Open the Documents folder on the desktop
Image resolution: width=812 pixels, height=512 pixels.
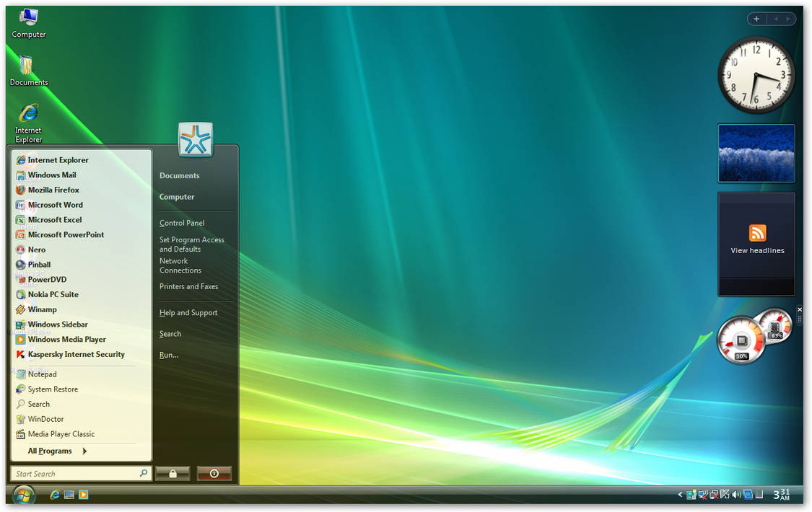[x=27, y=63]
